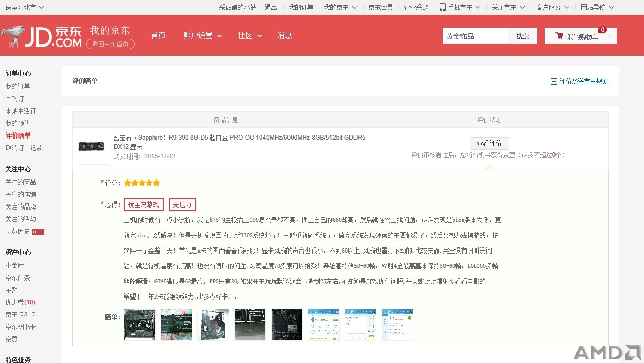Open 京东卡/E卡 in sidebar

[x=20, y=314]
